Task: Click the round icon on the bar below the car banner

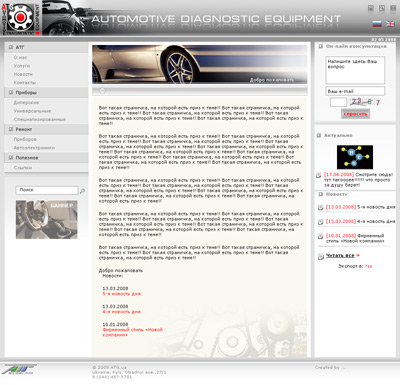Action: click(102, 91)
